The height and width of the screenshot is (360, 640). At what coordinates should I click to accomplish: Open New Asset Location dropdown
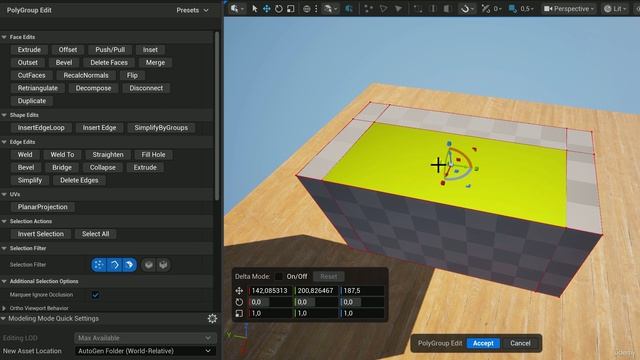(145, 351)
